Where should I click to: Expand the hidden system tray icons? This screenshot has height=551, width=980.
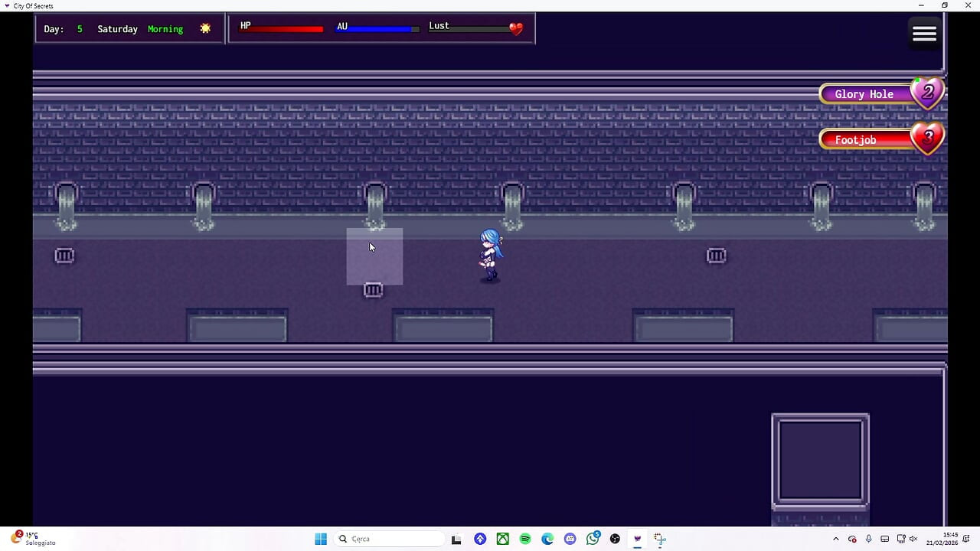pyautogui.click(x=835, y=539)
